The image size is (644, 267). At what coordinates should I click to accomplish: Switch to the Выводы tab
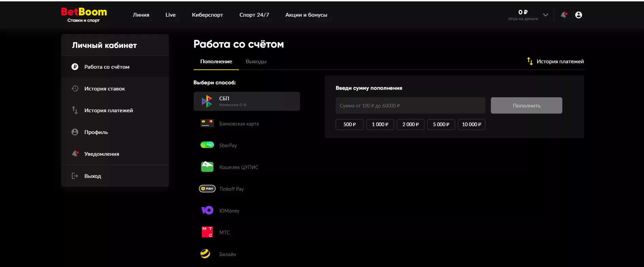256,62
